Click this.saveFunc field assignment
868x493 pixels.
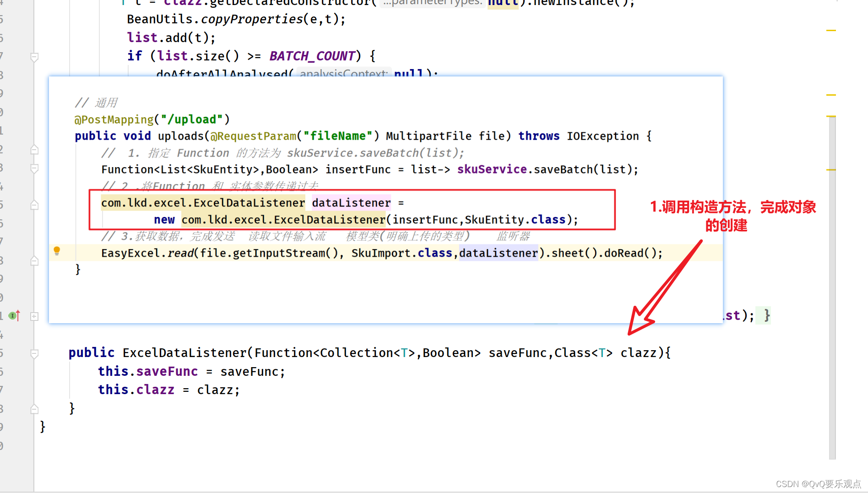[148, 371]
